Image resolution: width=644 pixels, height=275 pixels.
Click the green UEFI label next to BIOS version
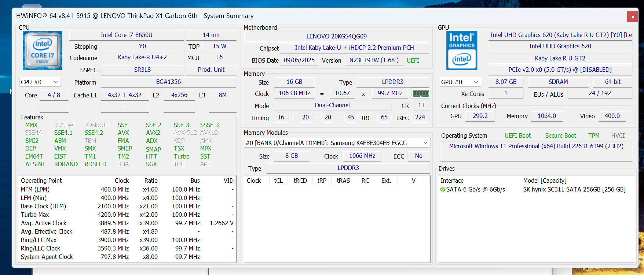[413, 61]
